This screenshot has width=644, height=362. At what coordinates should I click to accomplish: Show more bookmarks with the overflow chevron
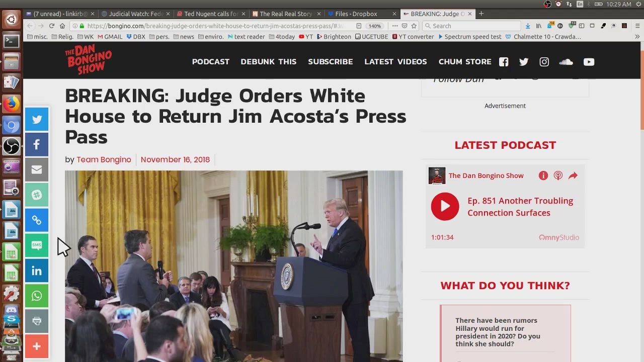point(637,37)
